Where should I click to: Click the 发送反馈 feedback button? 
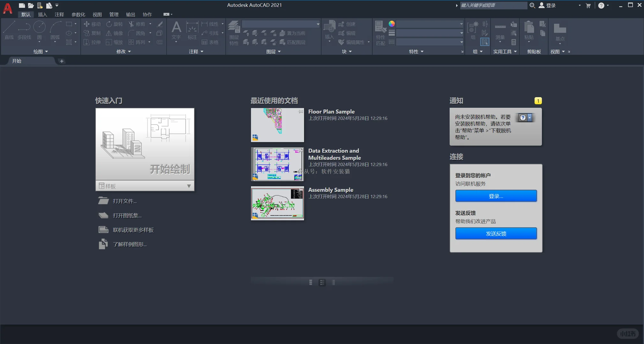click(496, 233)
